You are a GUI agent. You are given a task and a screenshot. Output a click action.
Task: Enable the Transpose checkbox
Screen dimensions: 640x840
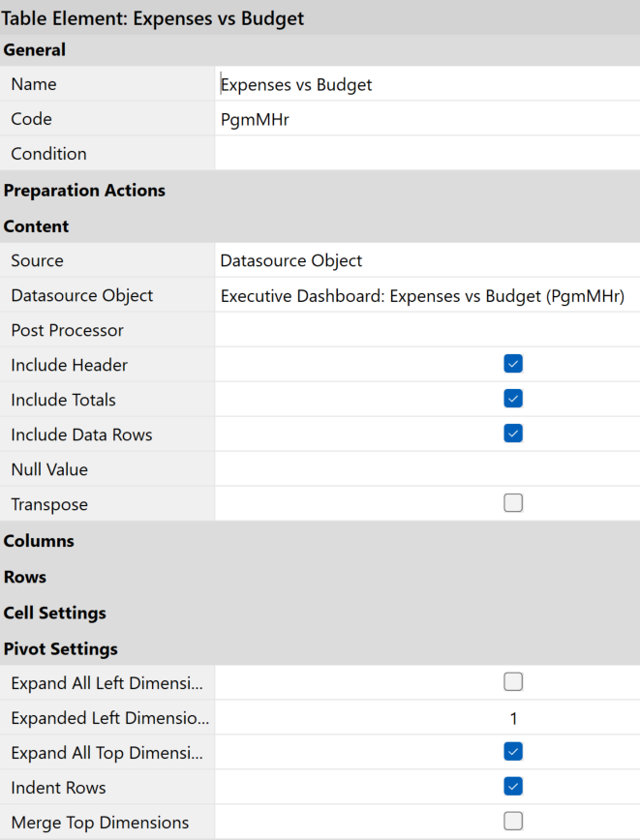pyautogui.click(x=513, y=504)
